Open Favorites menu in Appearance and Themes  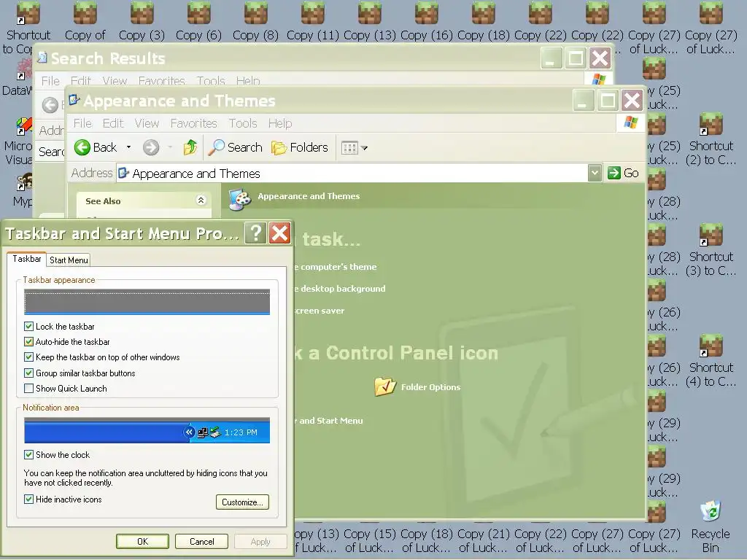(x=194, y=123)
